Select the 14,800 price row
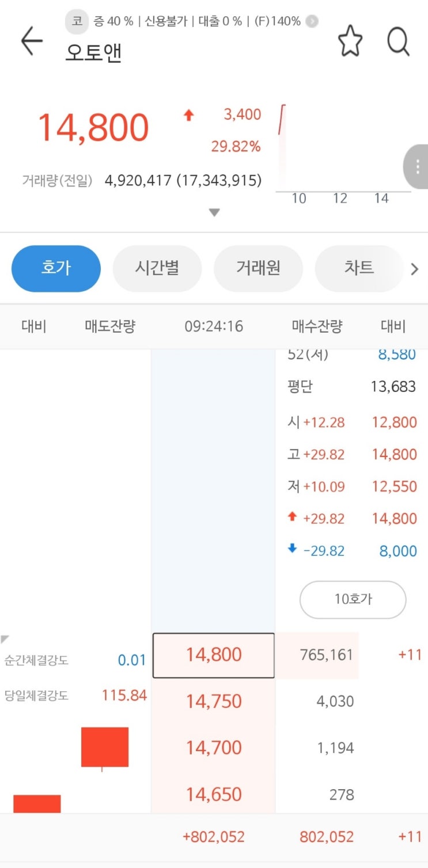Viewport: 428px width, 868px height. pyautogui.click(x=213, y=655)
